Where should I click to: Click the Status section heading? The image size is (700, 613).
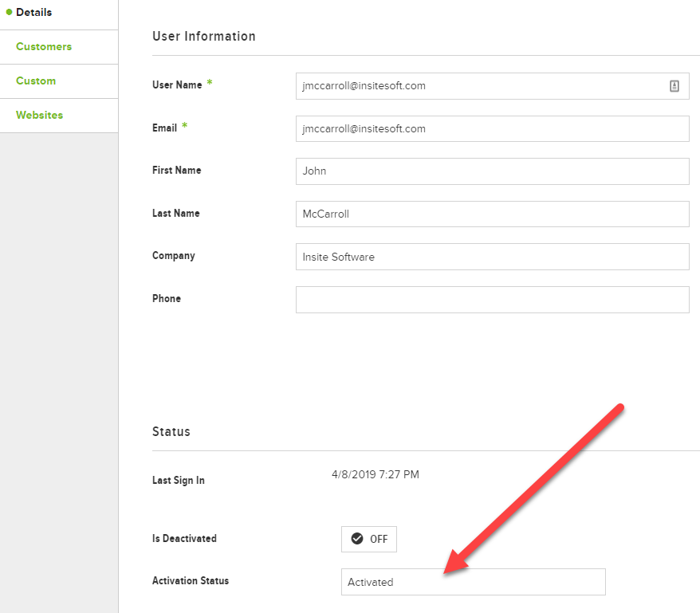[x=171, y=432]
